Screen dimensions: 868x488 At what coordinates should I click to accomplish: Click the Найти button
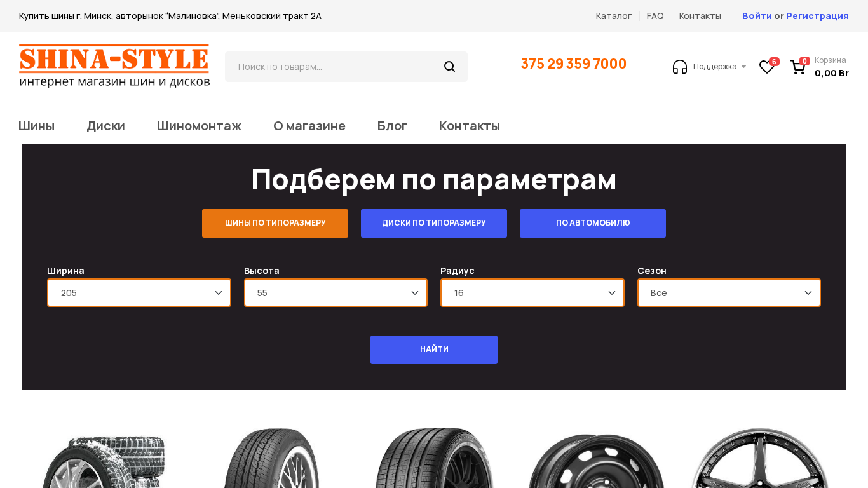(434, 349)
